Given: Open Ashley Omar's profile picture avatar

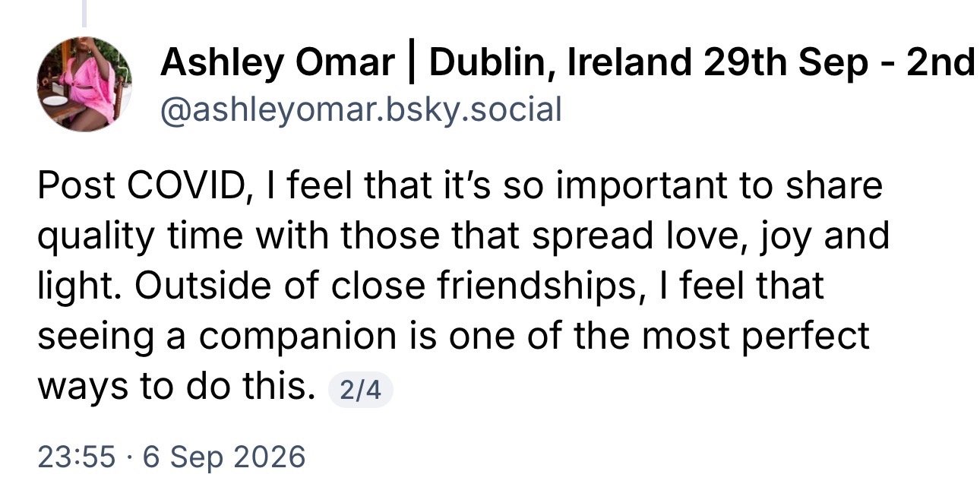Looking at the screenshot, I should [x=84, y=84].
